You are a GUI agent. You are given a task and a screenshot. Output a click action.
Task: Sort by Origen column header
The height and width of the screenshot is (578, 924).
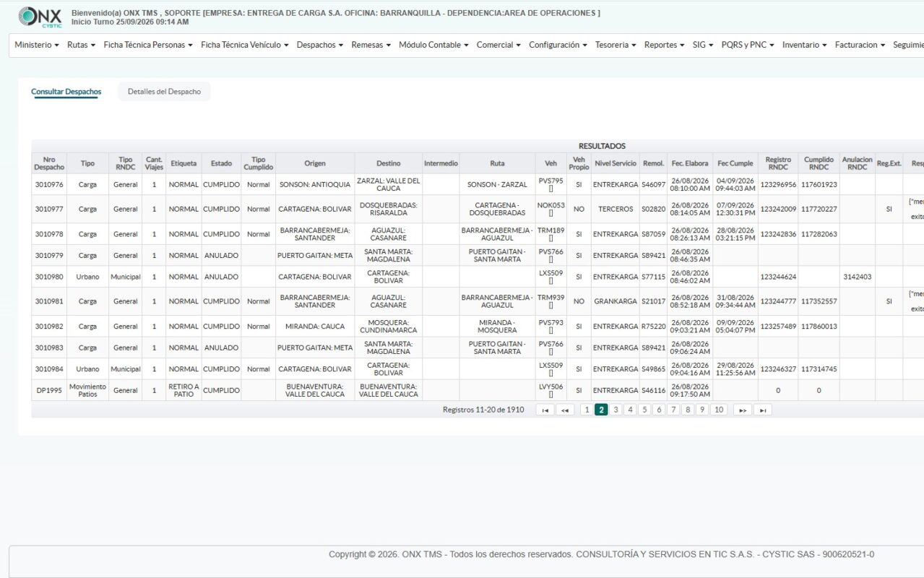pos(315,163)
